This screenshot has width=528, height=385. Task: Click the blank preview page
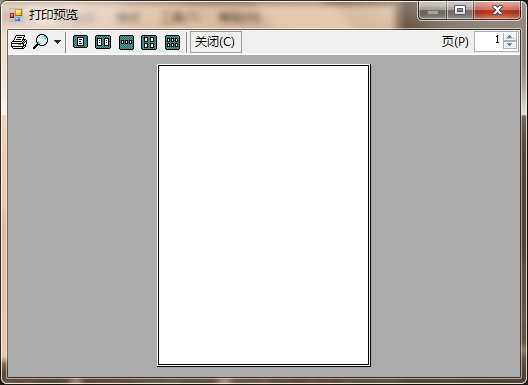(264, 215)
